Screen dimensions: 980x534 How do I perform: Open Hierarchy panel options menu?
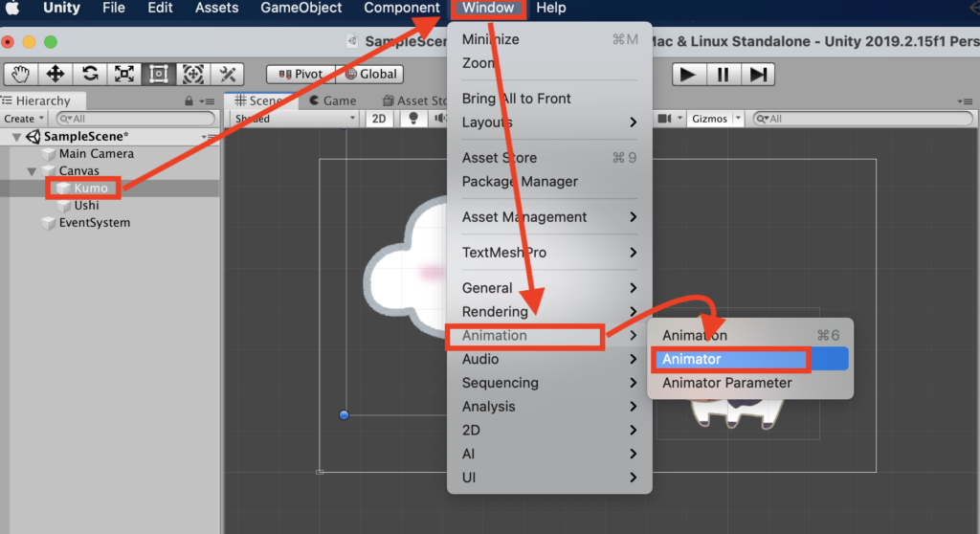pos(208,100)
